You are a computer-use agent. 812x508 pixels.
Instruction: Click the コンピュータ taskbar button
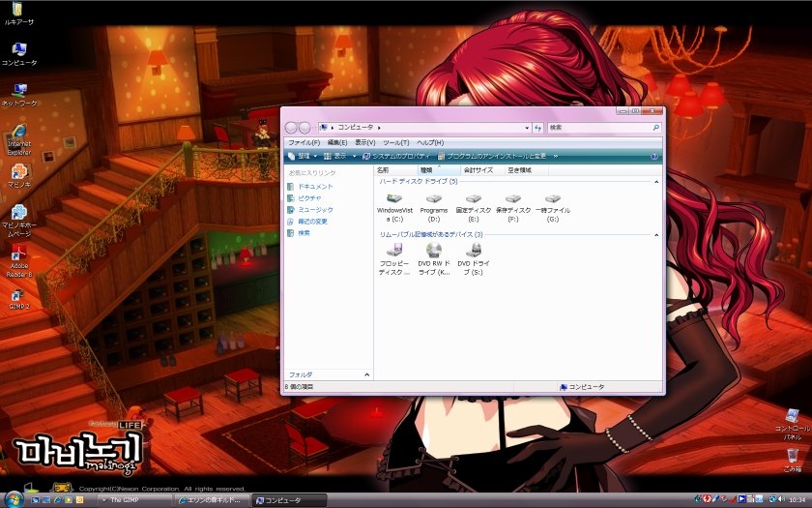pyautogui.click(x=289, y=500)
